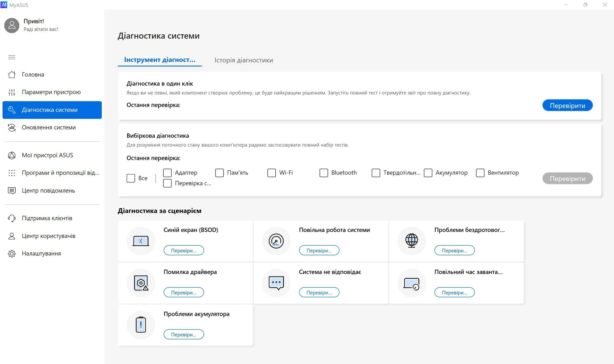614x364 pixels.
Task: Check the Перевірка с... checkbox
Action: click(167, 183)
